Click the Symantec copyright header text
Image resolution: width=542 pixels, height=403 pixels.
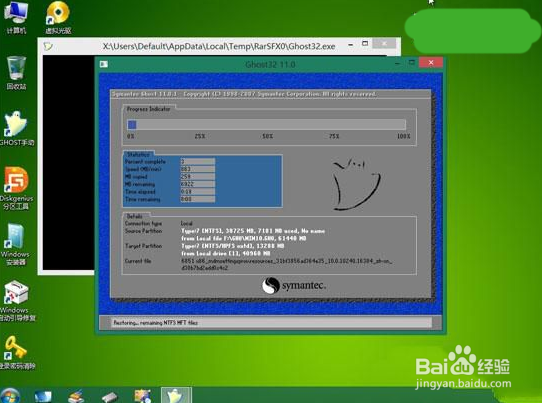tap(244, 94)
